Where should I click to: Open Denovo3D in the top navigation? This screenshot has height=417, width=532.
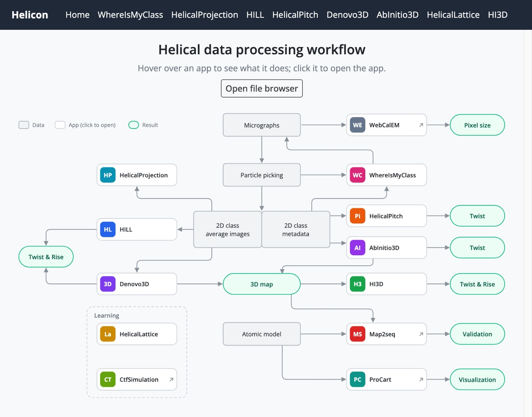point(347,15)
